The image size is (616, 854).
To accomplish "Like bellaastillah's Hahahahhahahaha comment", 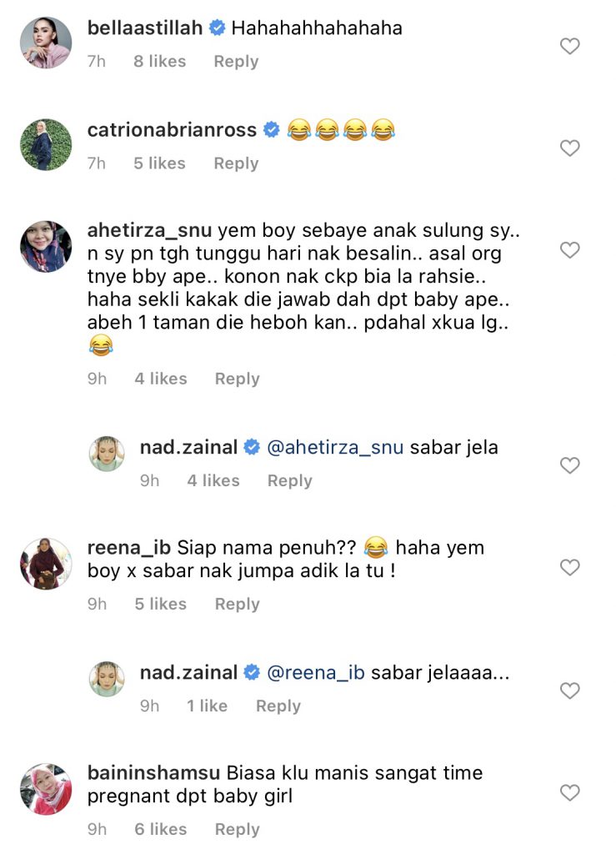I will click(569, 47).
